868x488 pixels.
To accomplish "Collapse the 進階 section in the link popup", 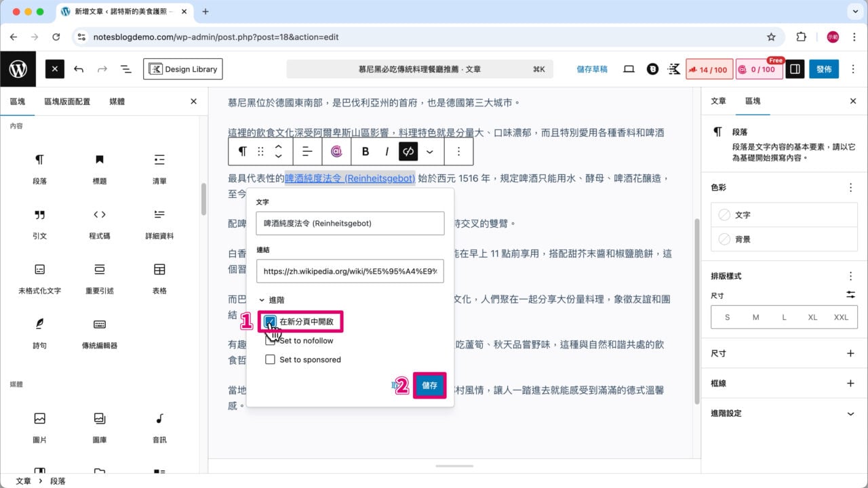I will 278,301.
